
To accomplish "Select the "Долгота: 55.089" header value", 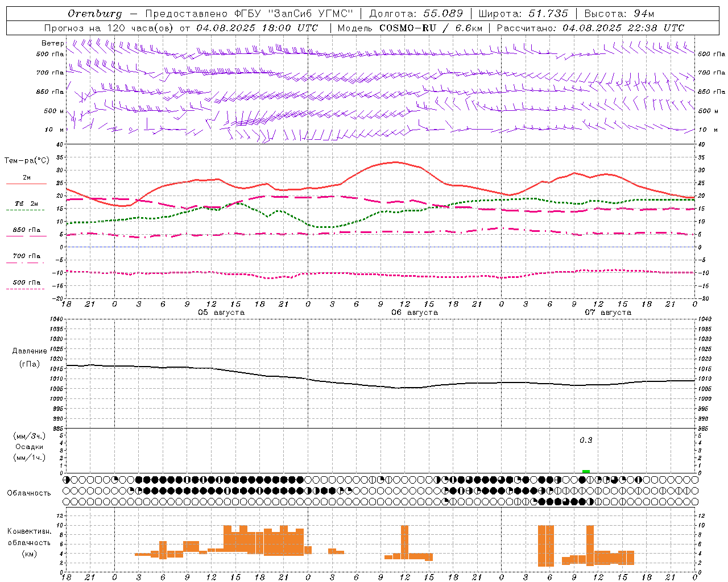I will 416,14.
